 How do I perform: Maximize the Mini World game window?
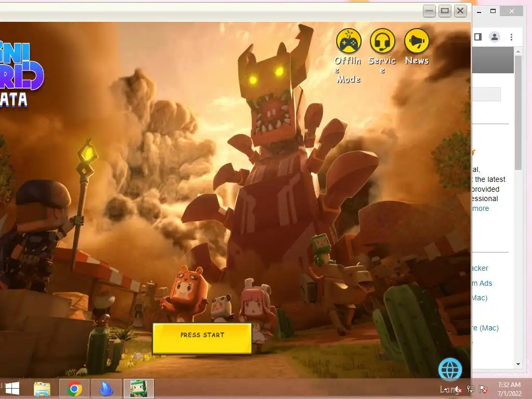tap(445, 11)
